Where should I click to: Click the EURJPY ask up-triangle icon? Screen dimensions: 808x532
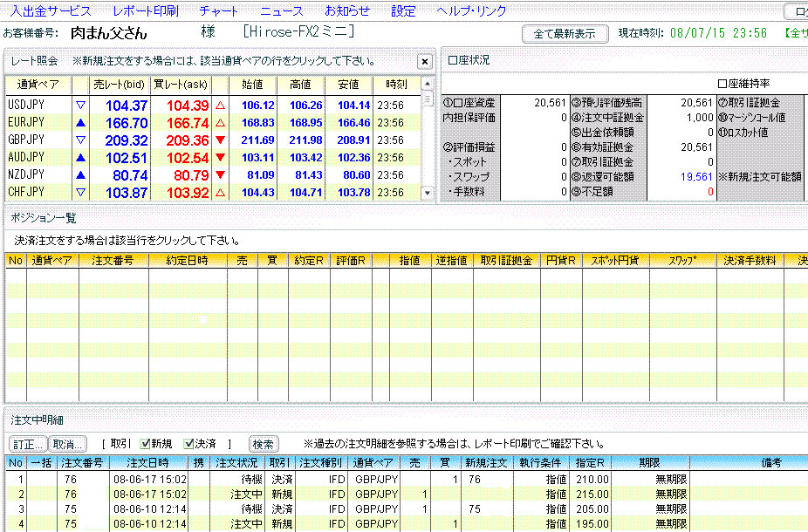(x=220, y=123)
